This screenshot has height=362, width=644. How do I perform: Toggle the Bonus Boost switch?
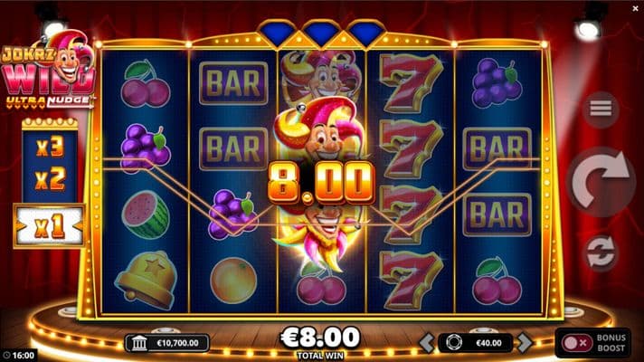(577, 343)
